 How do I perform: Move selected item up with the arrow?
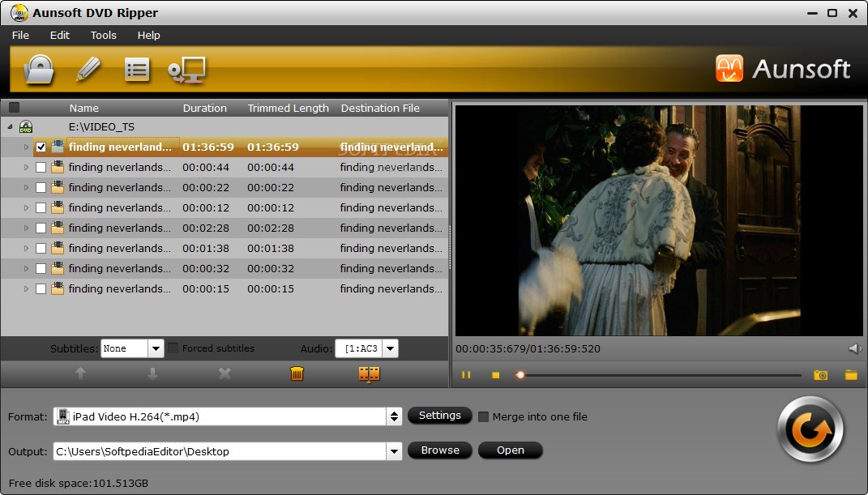coord(81,373)
